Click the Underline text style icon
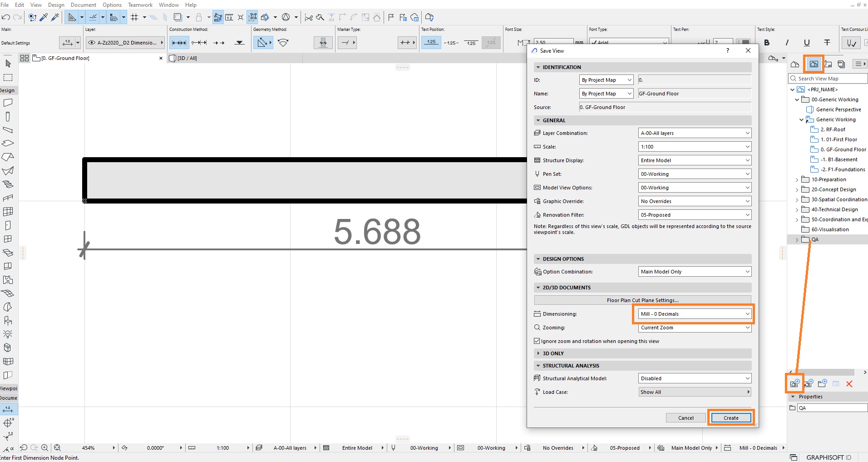The width and height of the screenshot is (868, 462). pos(807,43)
